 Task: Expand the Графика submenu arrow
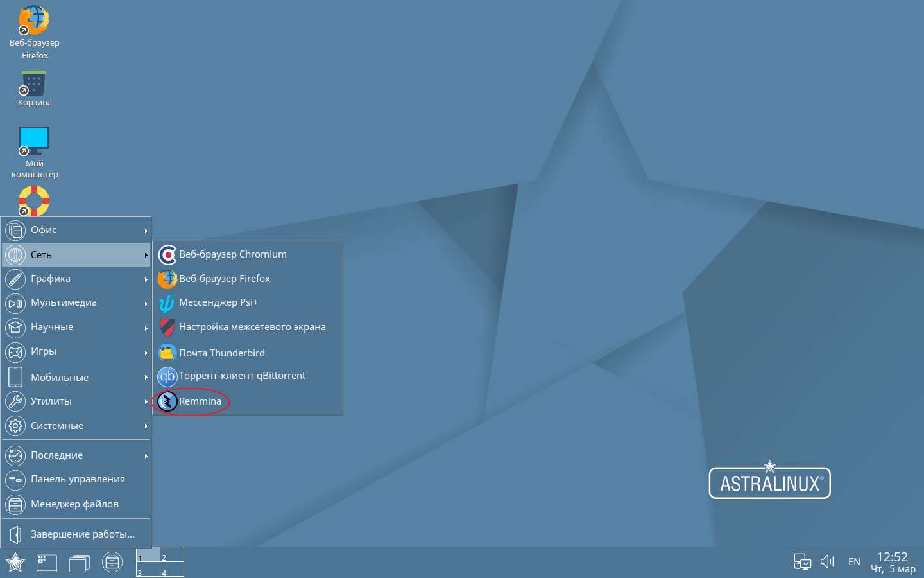[146, 279]
